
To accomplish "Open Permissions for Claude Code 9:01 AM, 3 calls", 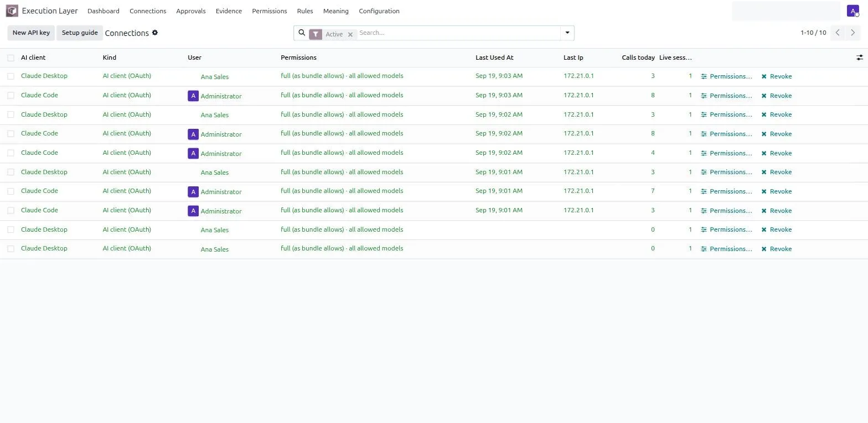I will coord(726,211).
